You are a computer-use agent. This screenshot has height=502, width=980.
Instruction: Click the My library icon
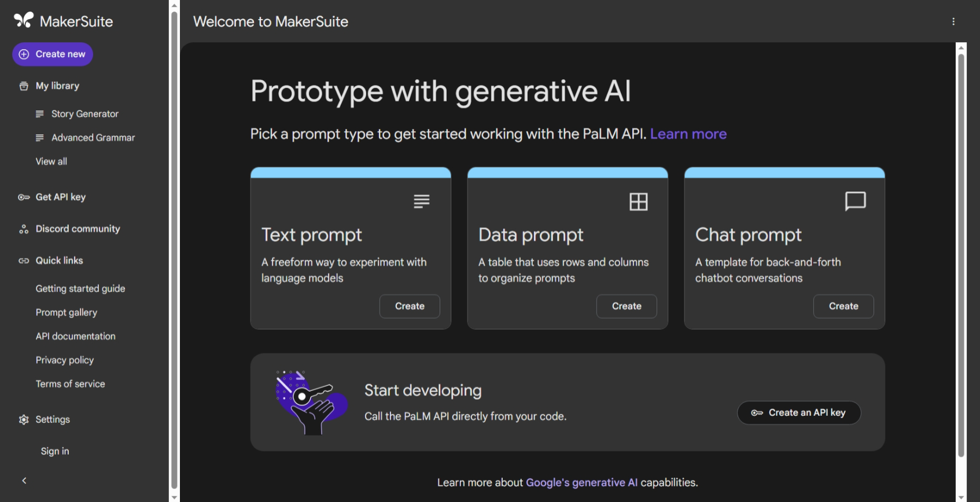click(x=24, y=86)
